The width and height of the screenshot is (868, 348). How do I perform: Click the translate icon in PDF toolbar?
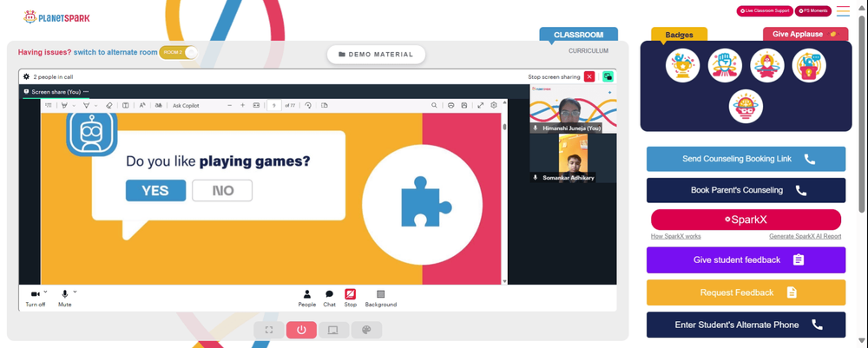pyautogui.click(x=158, y=105)
